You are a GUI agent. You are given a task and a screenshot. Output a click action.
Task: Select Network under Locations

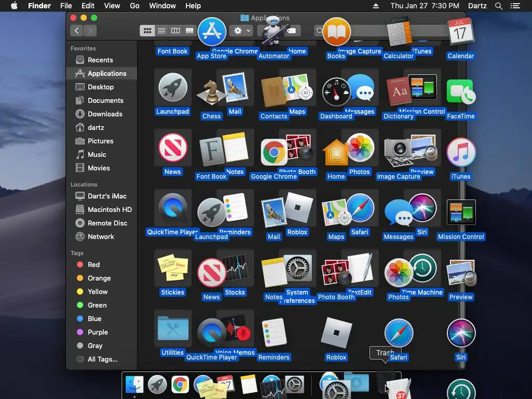(102, 237)
